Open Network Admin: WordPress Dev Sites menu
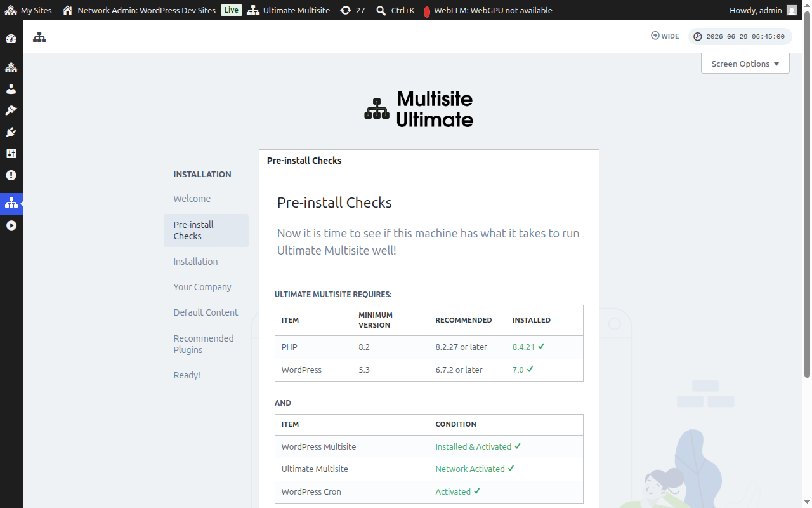 [139, 10]
